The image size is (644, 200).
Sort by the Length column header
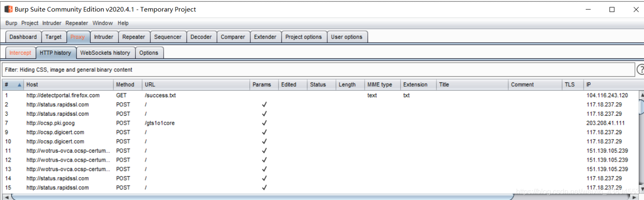[350, 85]
